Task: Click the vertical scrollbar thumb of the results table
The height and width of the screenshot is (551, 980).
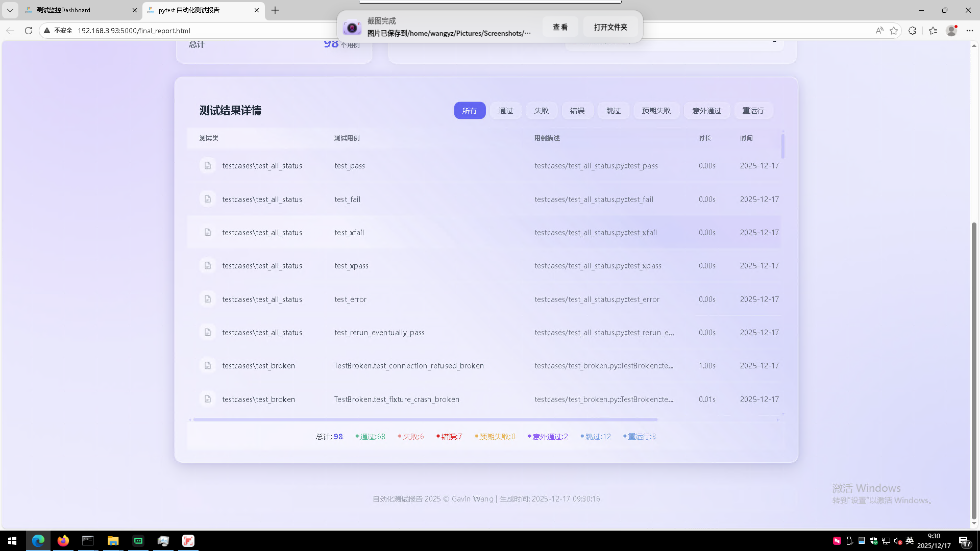Action: [x=782, y=145]
